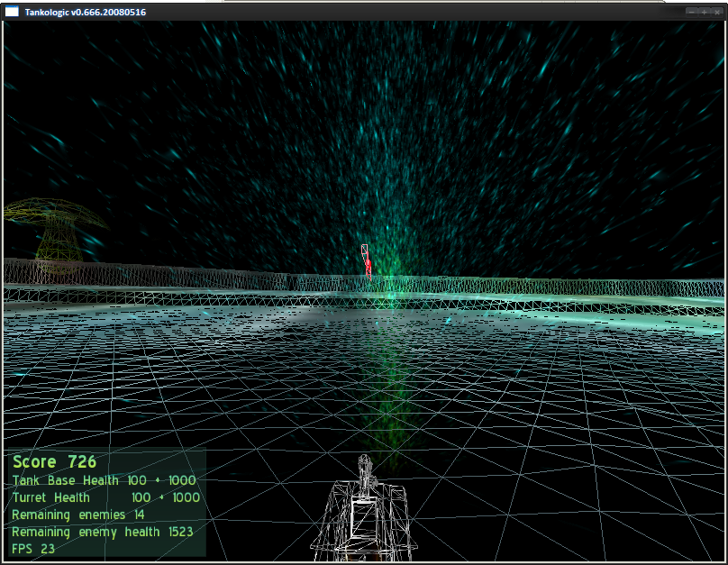This screenshot has width=728, height=565.
Task: Click the tank's turret barrel
Action: [365, 474]
